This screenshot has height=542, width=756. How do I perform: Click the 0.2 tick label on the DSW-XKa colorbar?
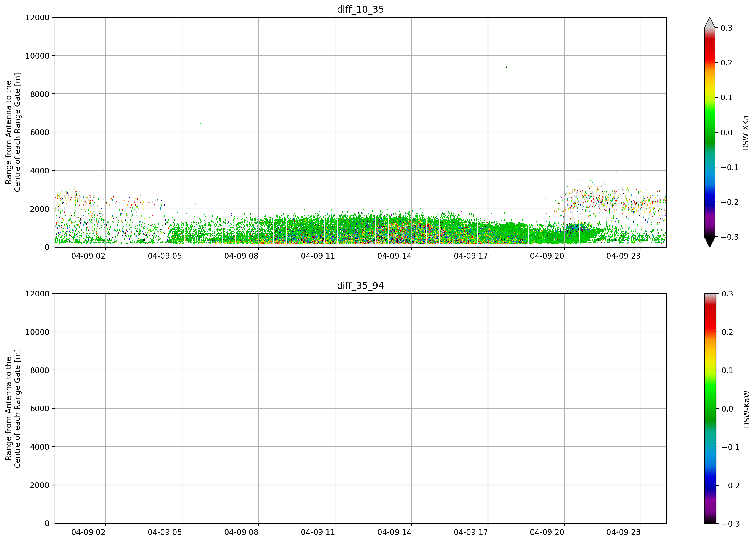726,63
